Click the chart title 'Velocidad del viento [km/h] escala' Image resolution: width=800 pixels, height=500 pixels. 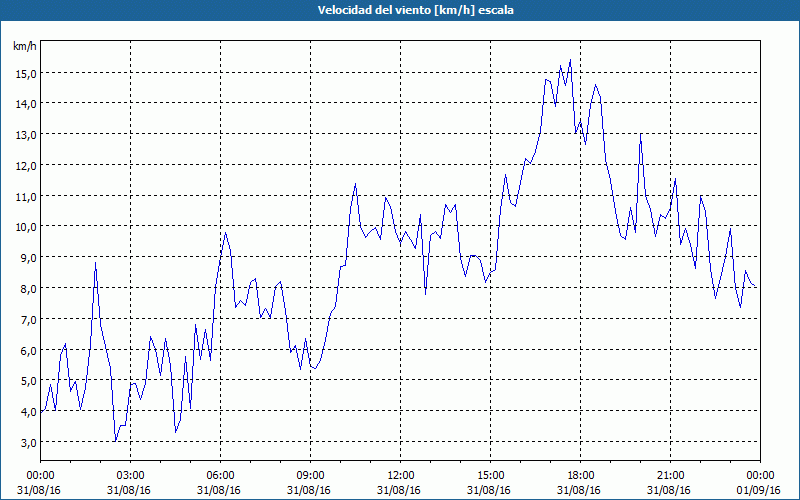tap(415, 10)
